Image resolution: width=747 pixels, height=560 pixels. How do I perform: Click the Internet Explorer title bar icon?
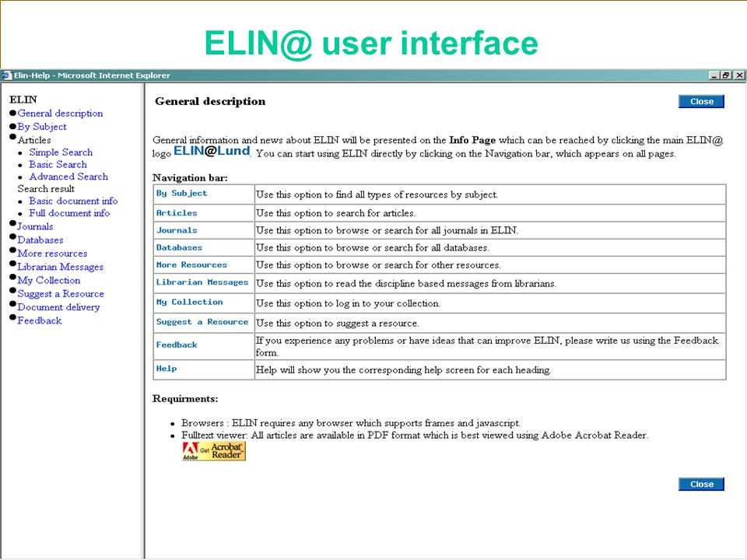(x=7, y=75)
